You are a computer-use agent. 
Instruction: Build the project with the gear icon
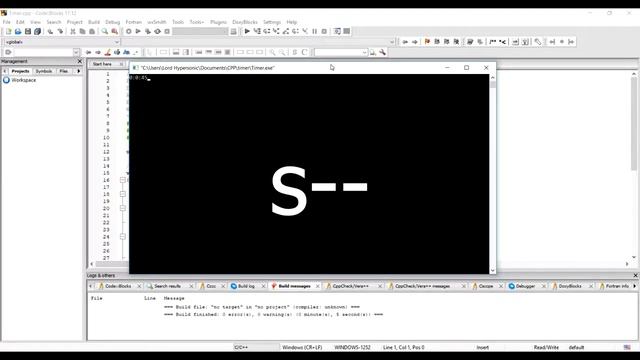(129, 31)
